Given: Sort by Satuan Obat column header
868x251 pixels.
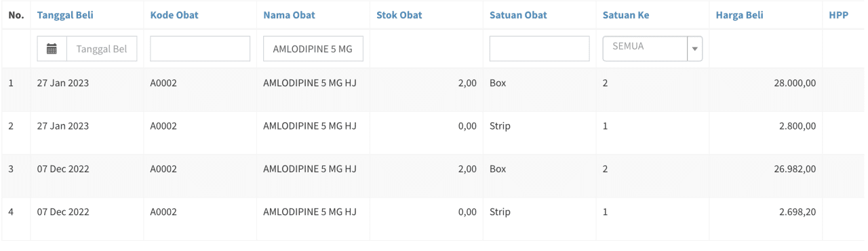Looking at the screenshot, I should coord(518,15).
